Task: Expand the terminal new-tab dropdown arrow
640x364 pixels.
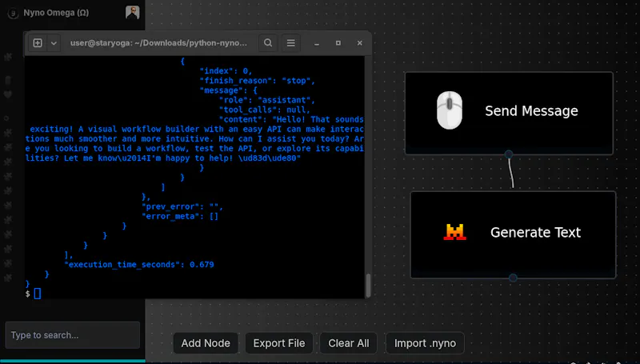Action: [x=54, y=43]
